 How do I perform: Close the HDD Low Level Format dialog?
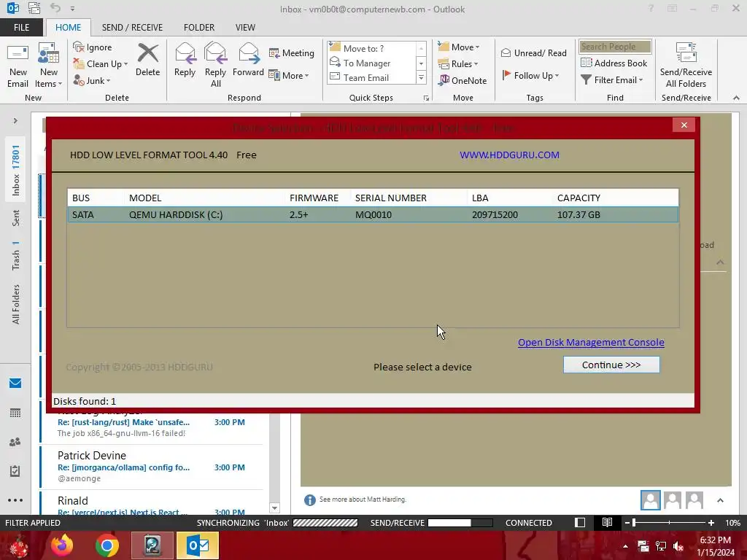click(684, 125)
